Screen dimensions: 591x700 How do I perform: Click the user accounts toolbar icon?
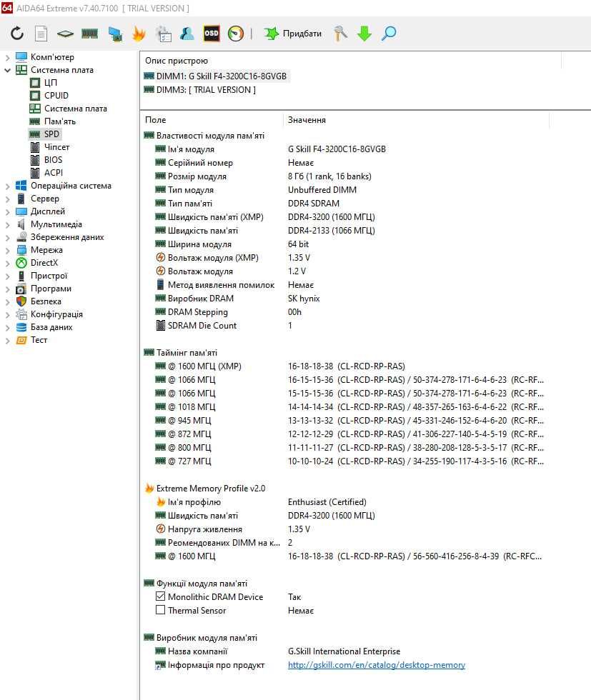pos(187,34)
